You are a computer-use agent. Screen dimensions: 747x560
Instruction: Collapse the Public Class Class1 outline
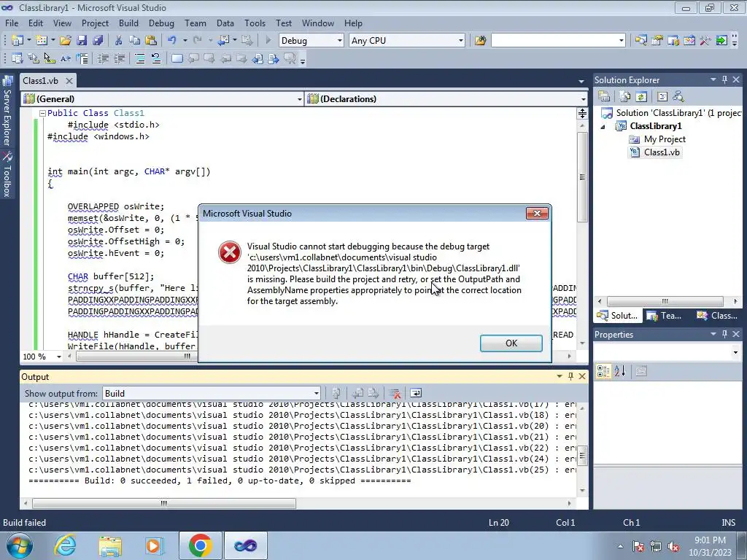pos(42,113)
